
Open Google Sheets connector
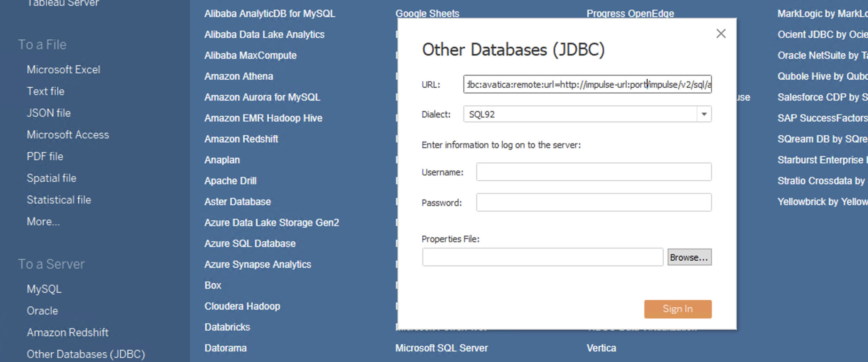click(427, 14)
